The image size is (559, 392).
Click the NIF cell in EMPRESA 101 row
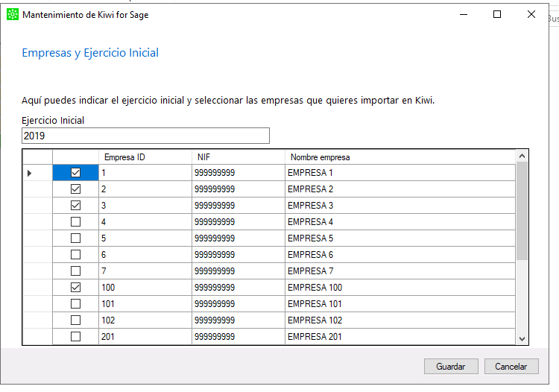239,304
